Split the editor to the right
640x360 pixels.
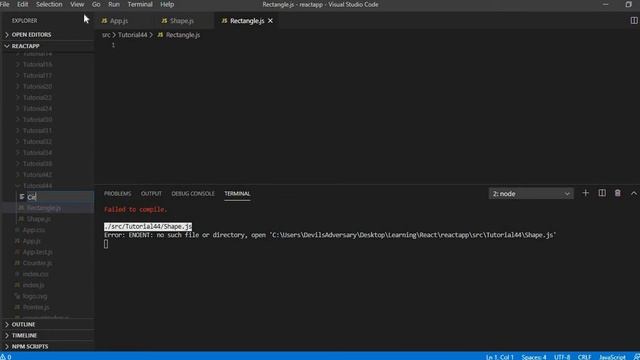point(634,20)
